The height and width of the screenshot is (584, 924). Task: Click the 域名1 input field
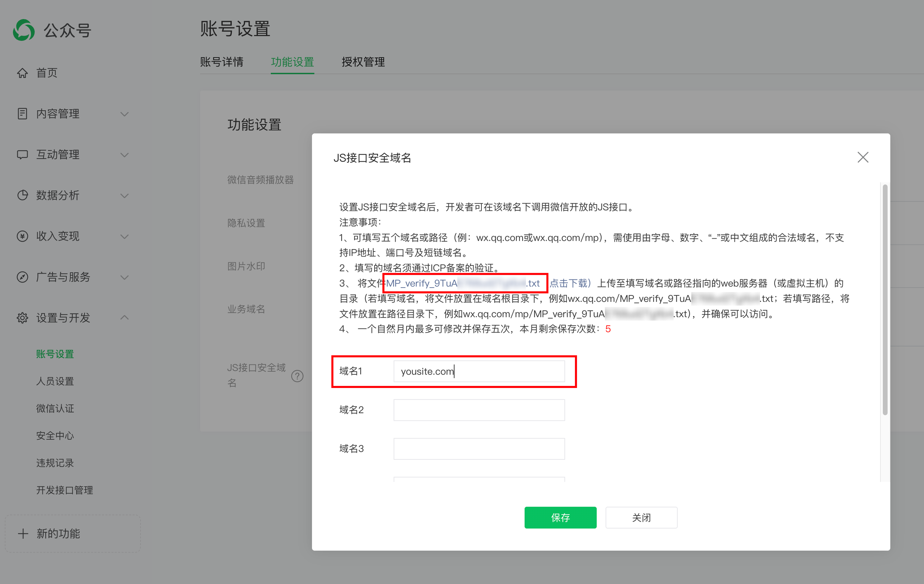479,371
